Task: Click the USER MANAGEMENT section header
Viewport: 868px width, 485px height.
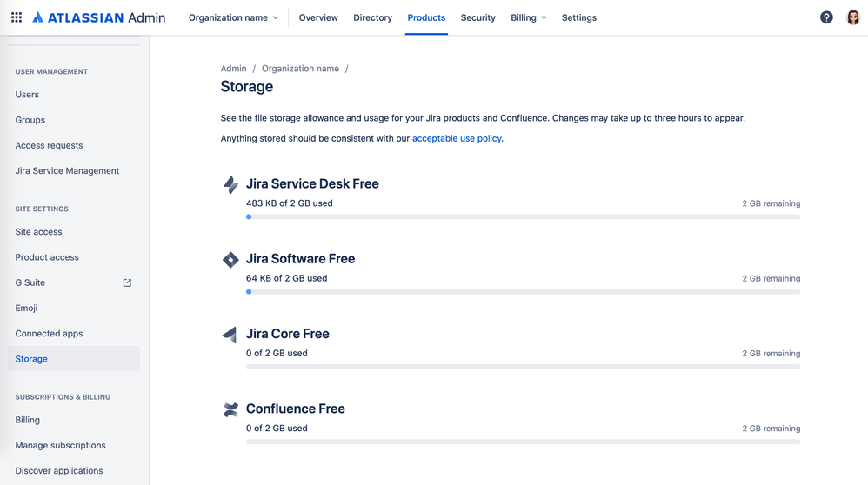Action: [x=51, y=71]
